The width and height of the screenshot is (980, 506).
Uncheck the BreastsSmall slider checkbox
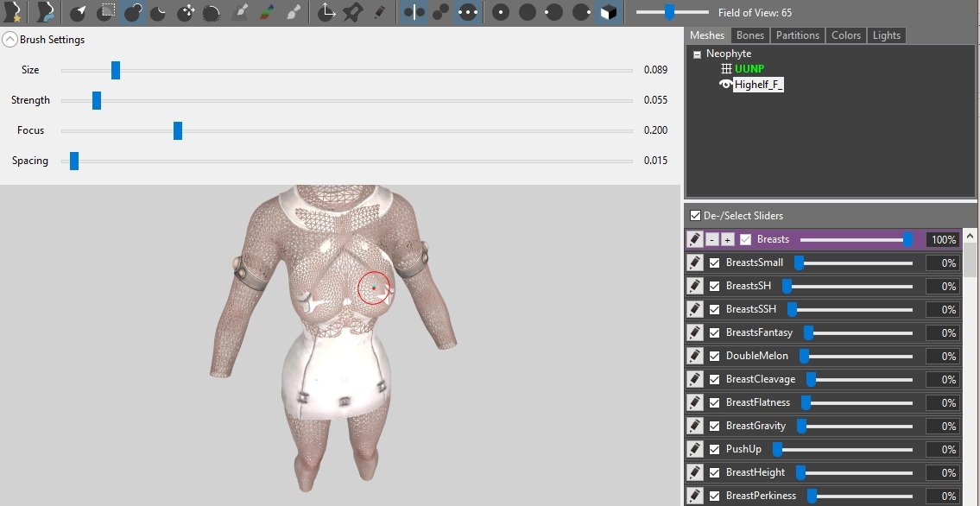[714, 262]
